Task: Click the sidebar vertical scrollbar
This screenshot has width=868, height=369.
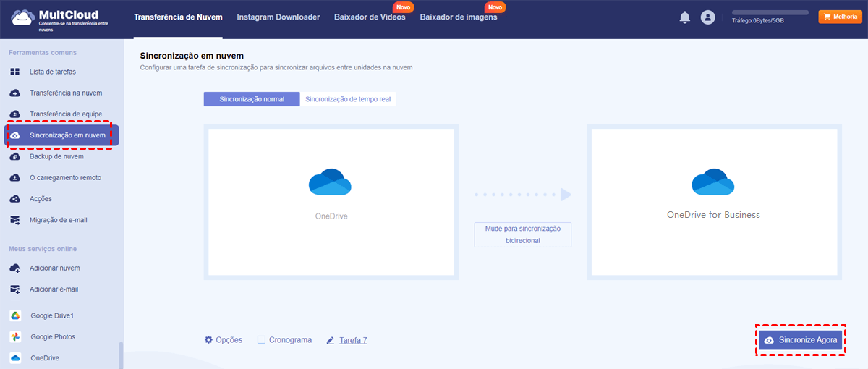Action: click(x=121, y=355)
